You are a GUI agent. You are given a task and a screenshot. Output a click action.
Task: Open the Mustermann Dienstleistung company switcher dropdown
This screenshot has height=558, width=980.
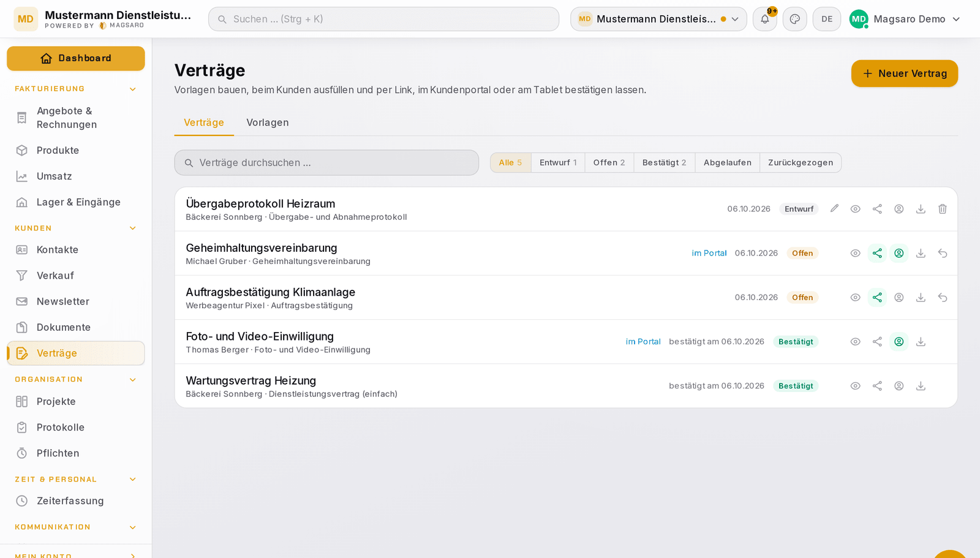pyautogui.click(x=658, y=19)
